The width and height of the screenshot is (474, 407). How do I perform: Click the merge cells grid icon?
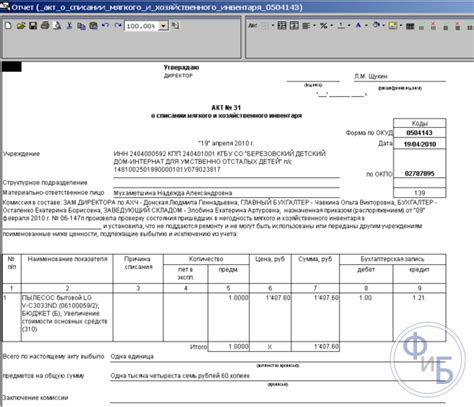pyautogui.click(x=282, y=26)
